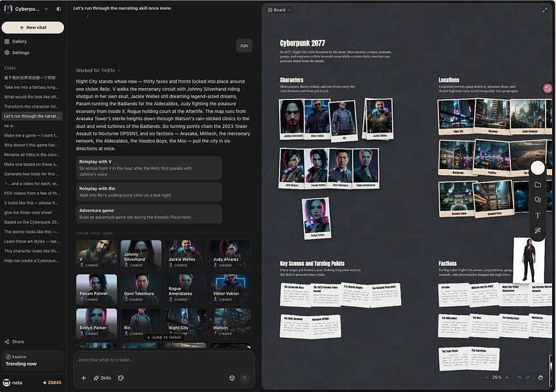Click the cube icon in chat input
This screenshot has height=392, width=556.
[232, 378]
